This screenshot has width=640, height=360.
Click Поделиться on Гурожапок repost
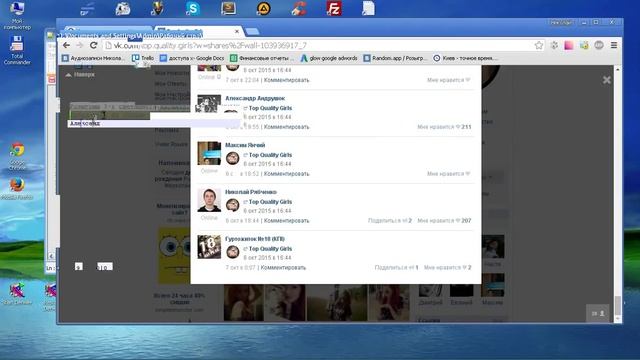tap(396, 268)
